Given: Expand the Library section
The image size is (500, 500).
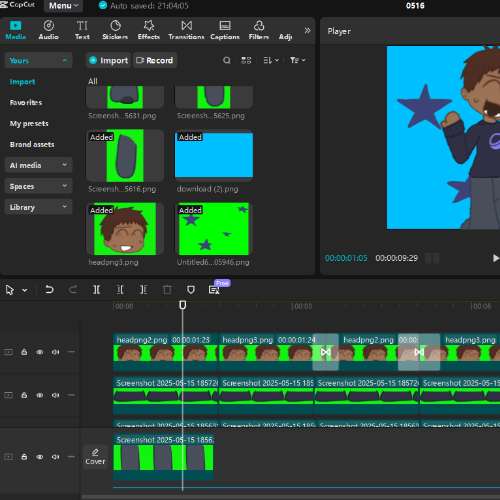Looking at the screenshot, I should click(x=38, y=207).
